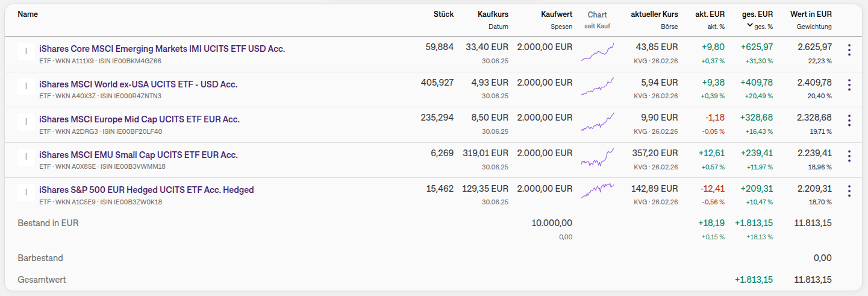Sort table by ges. EUR column
The width and height of the screenshot is (868, 296).
pos(757,14)
